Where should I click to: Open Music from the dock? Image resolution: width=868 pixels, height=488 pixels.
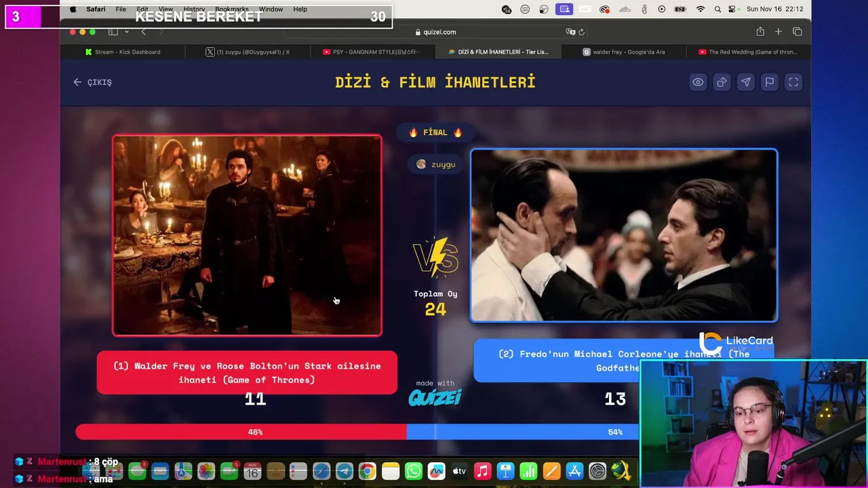click(x=482, y=471)
